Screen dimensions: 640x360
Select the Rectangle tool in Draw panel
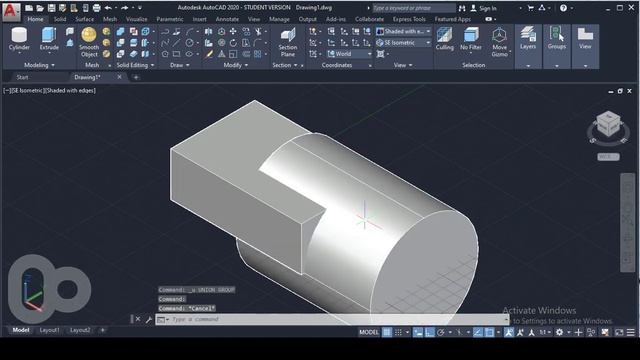(x=176, y=53)
